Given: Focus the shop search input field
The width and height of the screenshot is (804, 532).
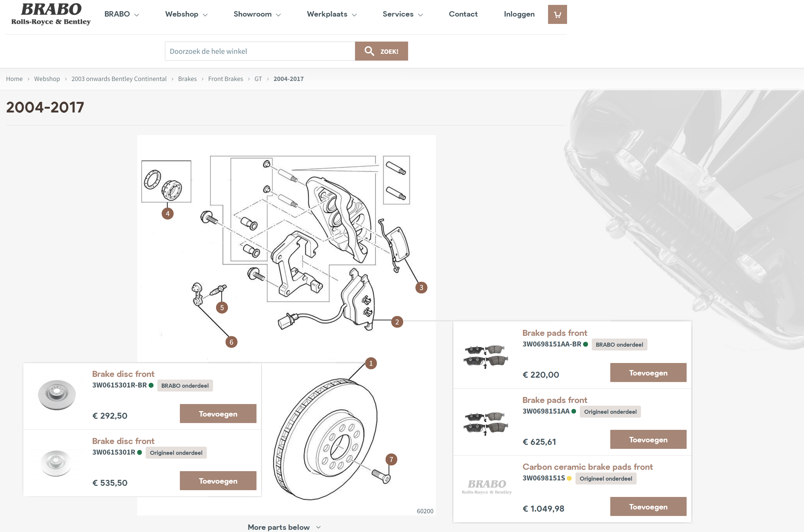Looking at the screenshot, I should coord(259,51).
